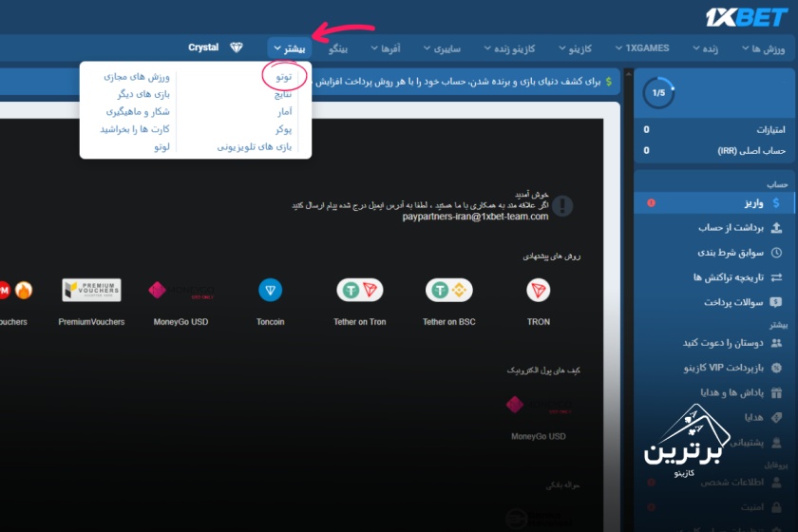Select the TRON payment icon
The height and width of the screenshot is (532, 798).
[538, 290]
